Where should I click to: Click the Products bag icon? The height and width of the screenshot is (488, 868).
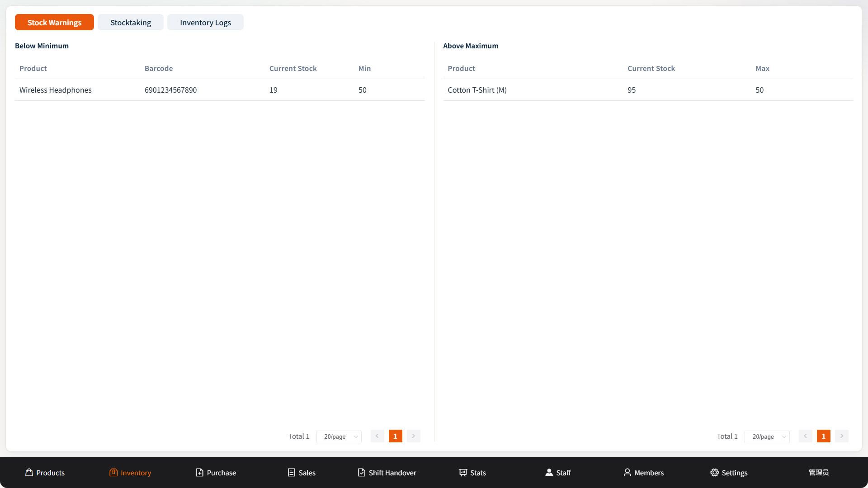pos(29,473)
